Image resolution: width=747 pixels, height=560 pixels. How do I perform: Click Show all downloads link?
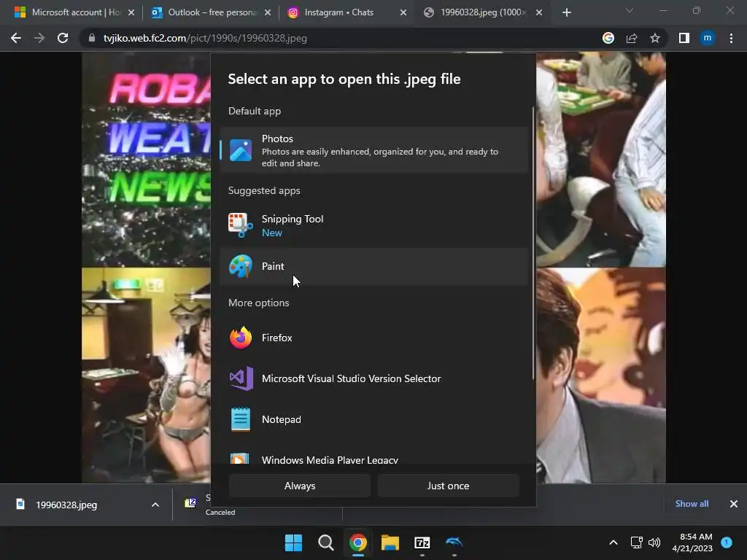(x=692, y=504)
